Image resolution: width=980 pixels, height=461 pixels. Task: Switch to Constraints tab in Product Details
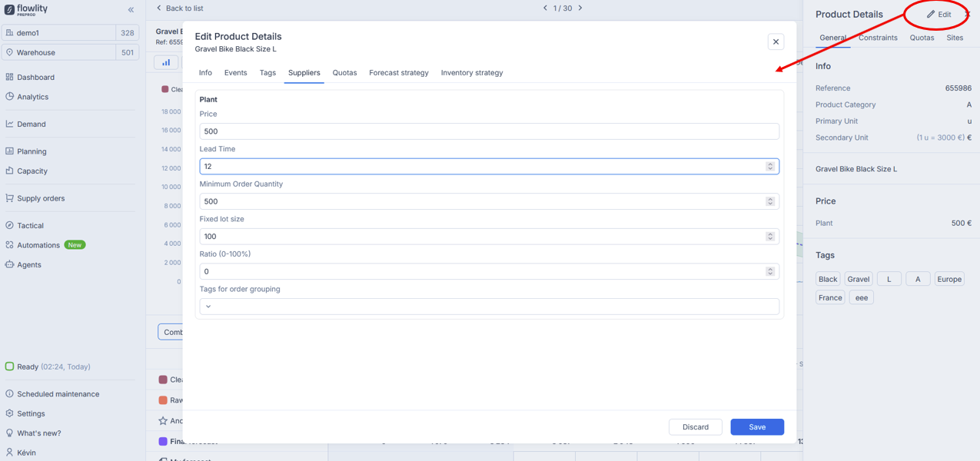(878, 38)
